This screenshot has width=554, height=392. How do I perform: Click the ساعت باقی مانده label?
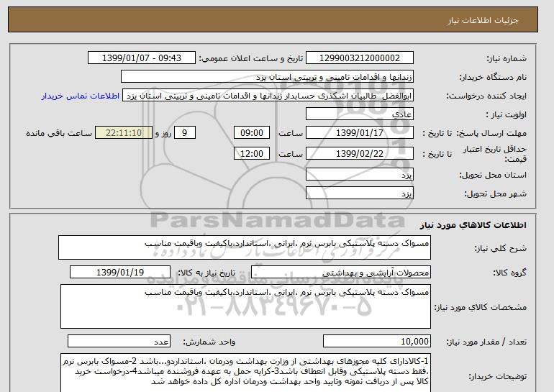59,134
